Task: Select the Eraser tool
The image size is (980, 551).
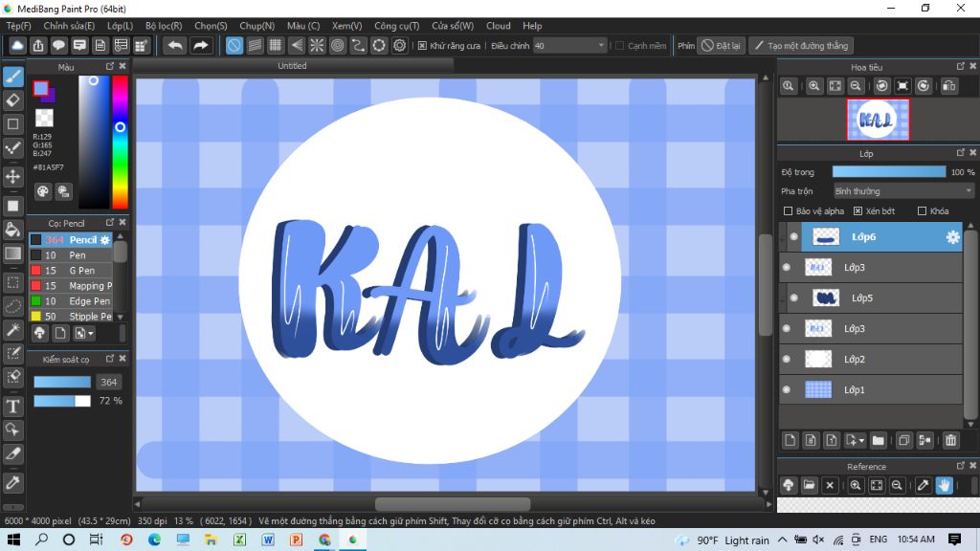Action: pos(13,99)
